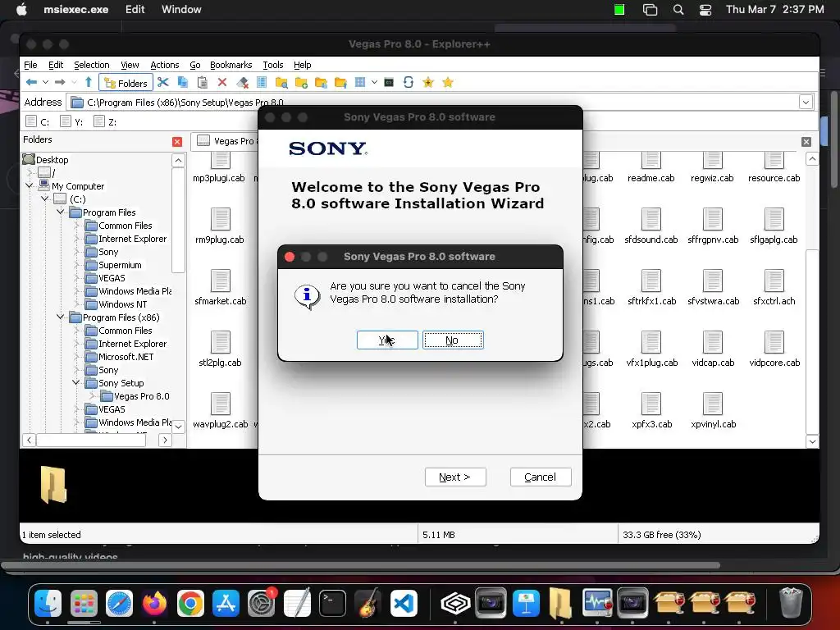Click the Cut scissors icon
This screenshot has height=630, width=840.
pyautogui.click(x=163, y=83)
